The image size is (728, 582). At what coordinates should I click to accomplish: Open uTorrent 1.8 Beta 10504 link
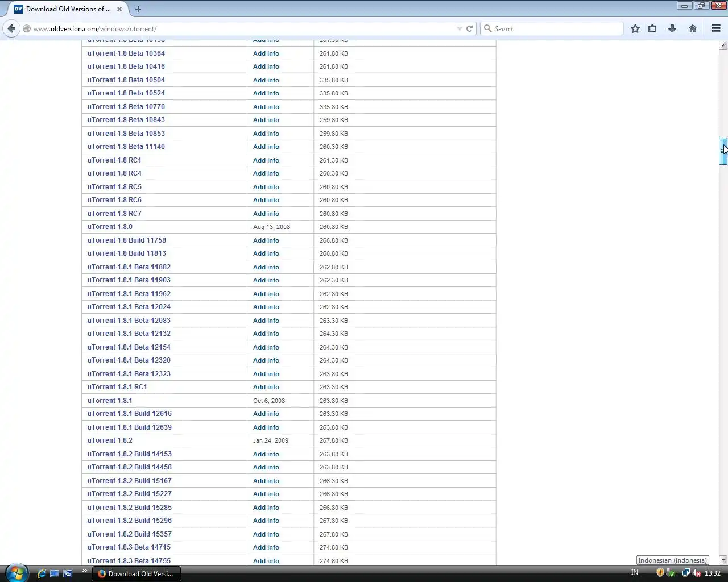click(x=126, y=80)
